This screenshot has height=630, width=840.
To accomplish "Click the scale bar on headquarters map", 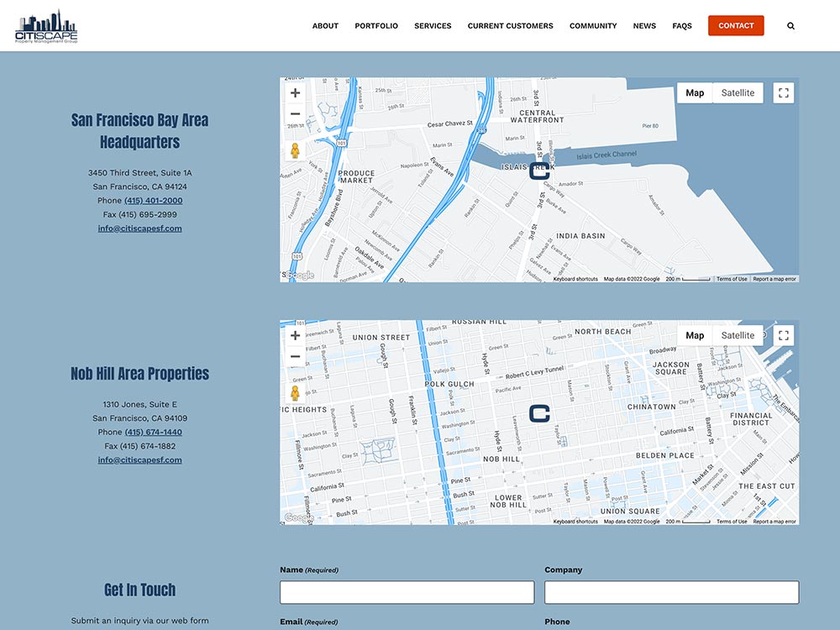I will pos(689,279).
